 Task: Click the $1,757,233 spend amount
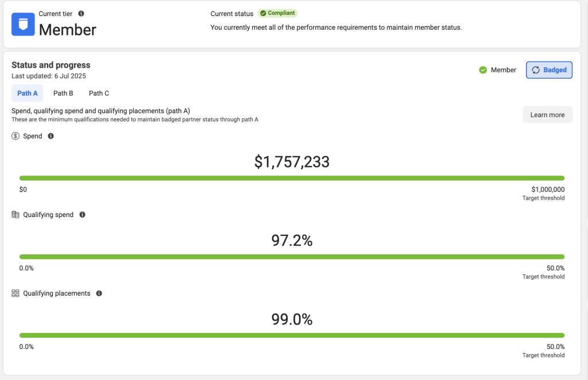[292, 162]
